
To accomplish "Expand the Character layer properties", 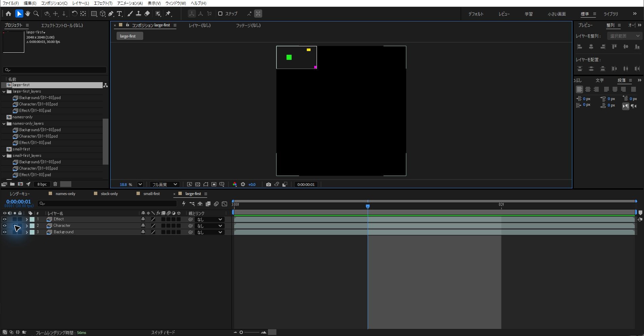I will click(x=27, y=225).
